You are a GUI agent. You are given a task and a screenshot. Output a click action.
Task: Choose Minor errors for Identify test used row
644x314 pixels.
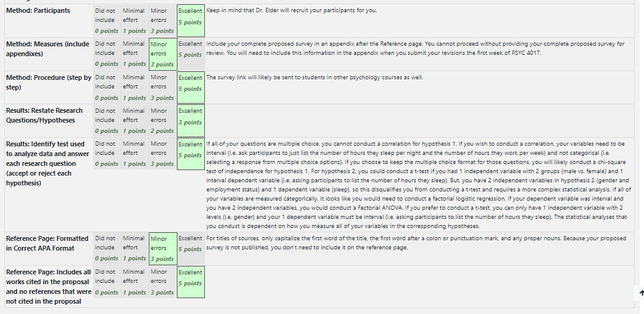[x=163, y=154]
